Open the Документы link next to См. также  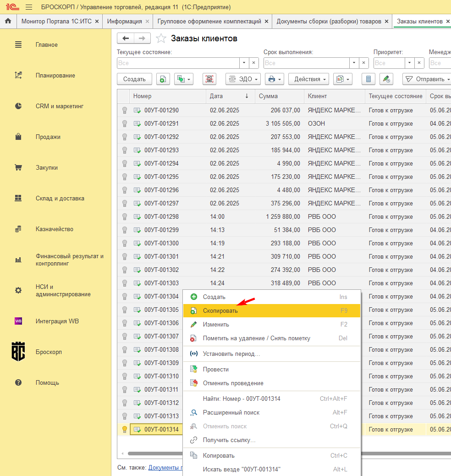click(165, 467)
